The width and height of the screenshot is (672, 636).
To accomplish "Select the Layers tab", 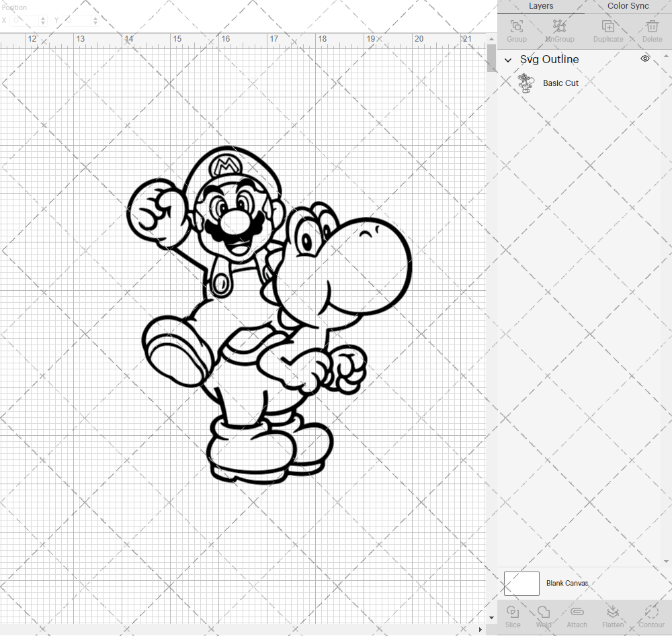I will 541,6.
